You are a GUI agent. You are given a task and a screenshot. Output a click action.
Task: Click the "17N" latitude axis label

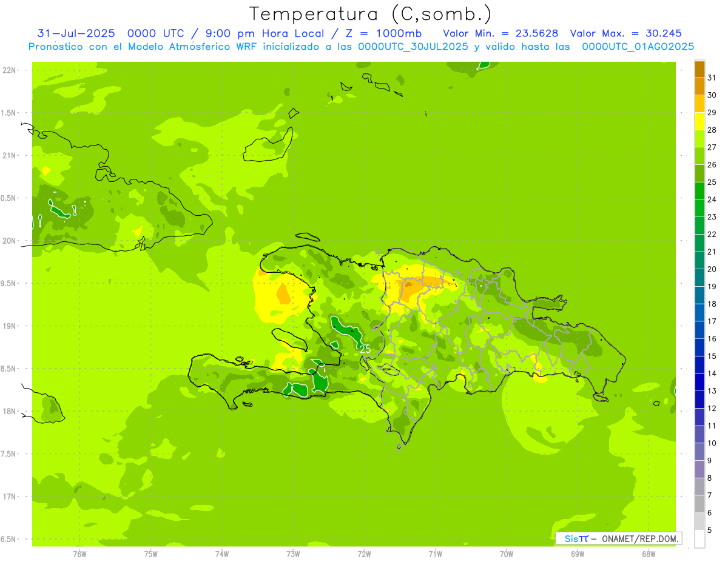10,497
